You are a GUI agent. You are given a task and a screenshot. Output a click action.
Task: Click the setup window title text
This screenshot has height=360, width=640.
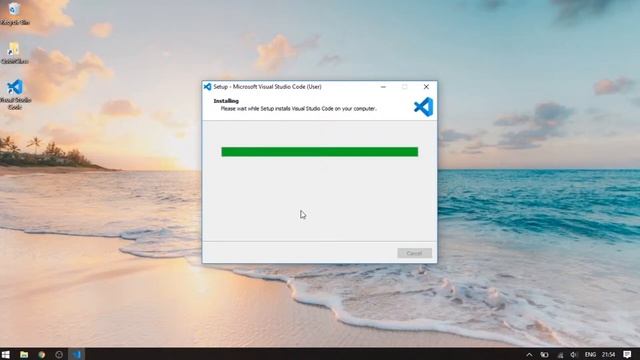pos(267,87)
